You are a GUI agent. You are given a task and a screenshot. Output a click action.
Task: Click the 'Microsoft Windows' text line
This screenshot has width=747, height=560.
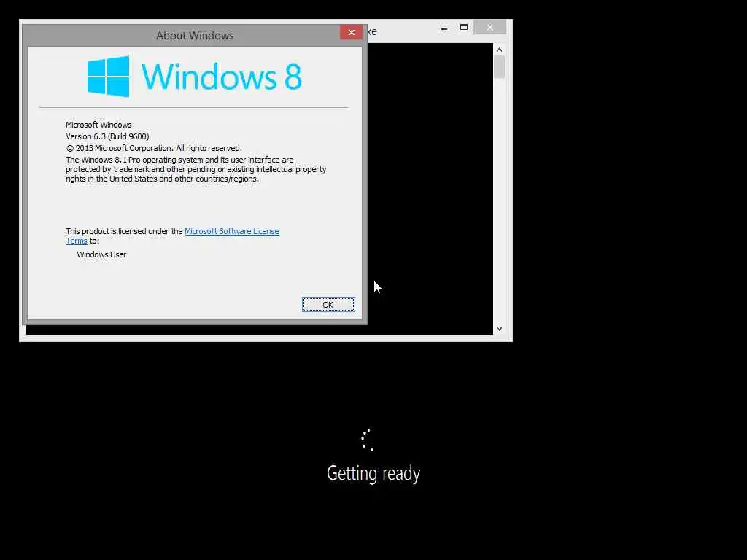pyautogui.click(x=98, y=125)
